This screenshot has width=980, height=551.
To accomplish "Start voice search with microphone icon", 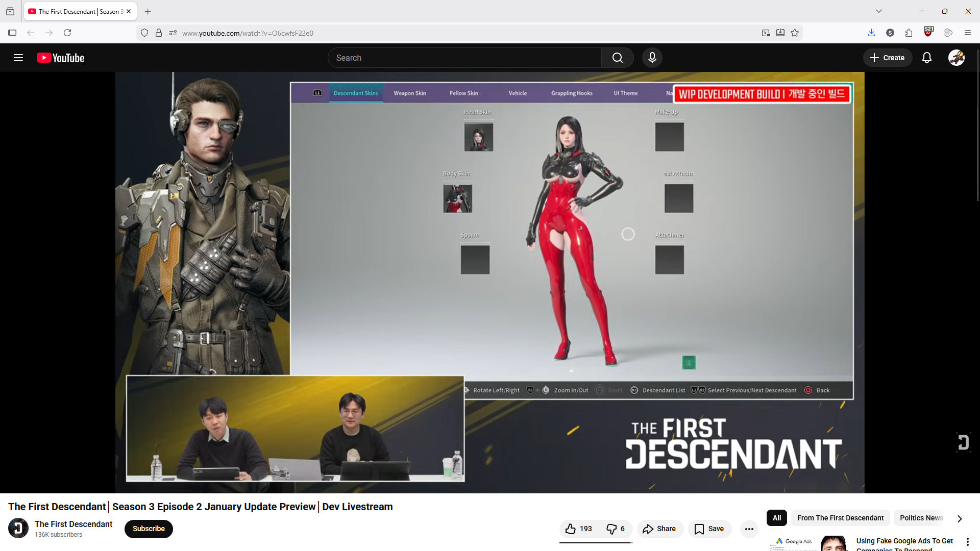I will coord(652,58).
